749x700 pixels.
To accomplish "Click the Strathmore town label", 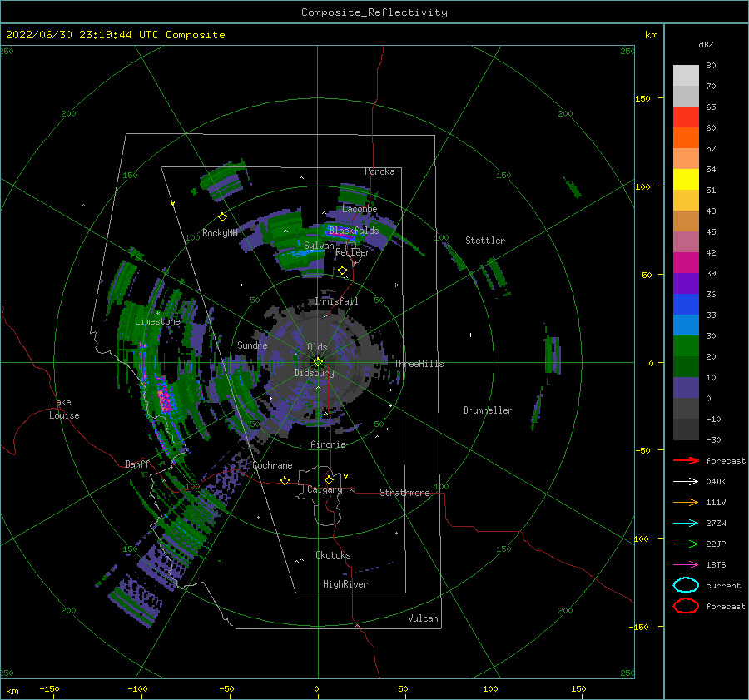I will coord(404,493).
